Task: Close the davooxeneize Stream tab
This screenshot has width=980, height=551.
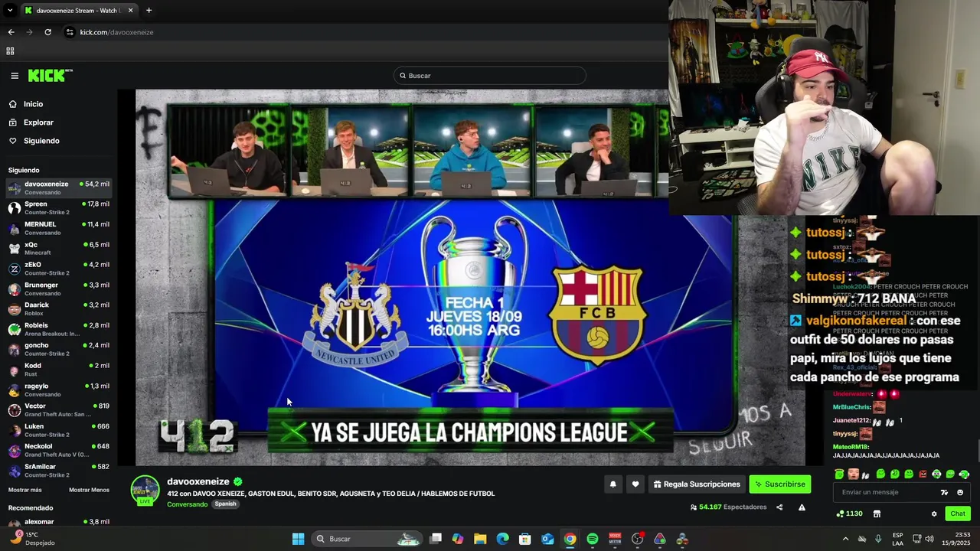Action: [130, 11]
